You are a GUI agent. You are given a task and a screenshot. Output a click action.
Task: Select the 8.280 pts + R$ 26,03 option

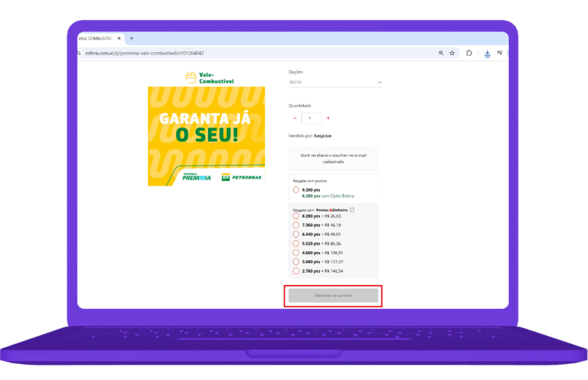295,216
